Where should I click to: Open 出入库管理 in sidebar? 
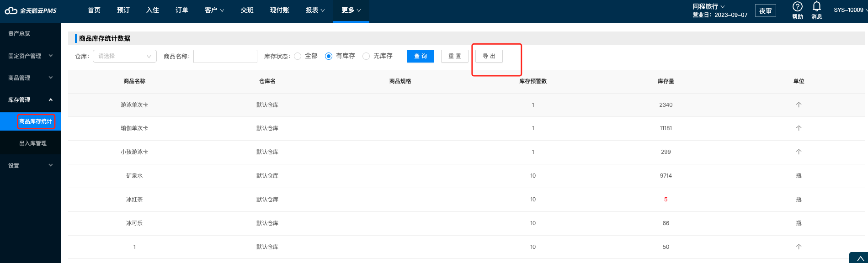click(x=33, y=143)
